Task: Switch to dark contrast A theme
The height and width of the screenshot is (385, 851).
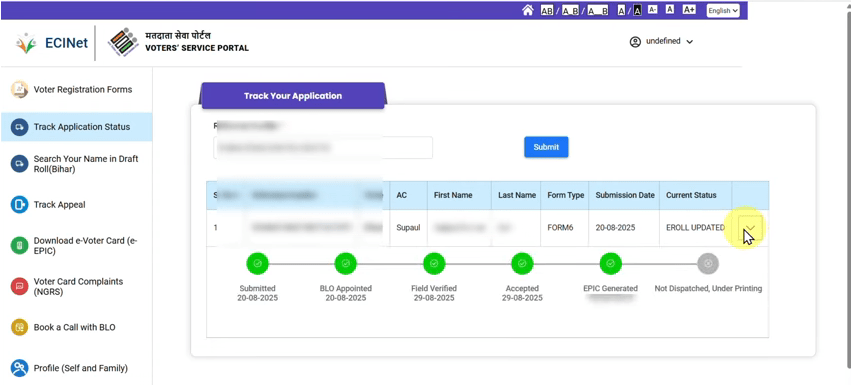Action: pyautogui.click(x=637, y=10)
